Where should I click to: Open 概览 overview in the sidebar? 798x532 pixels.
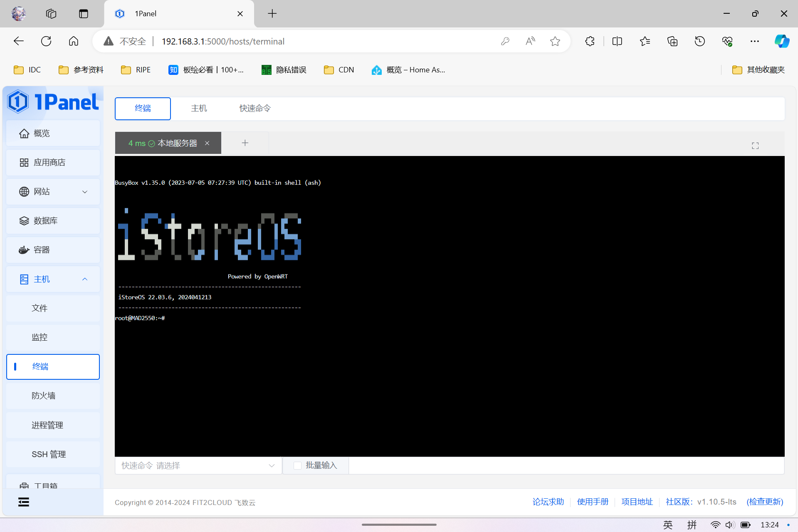pyautogui.click(x=53, y=133)
